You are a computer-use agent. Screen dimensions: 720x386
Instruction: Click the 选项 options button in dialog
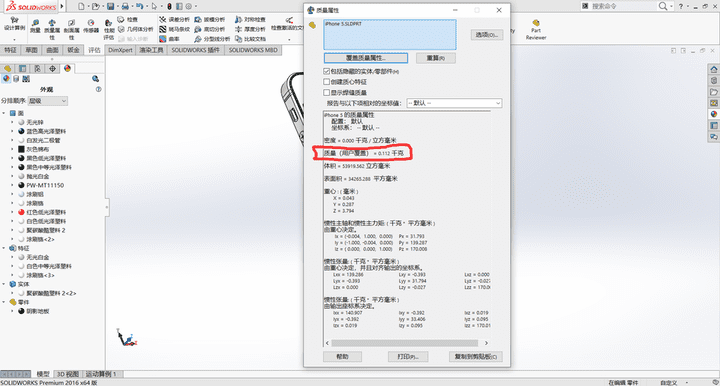tap(487, 34)
